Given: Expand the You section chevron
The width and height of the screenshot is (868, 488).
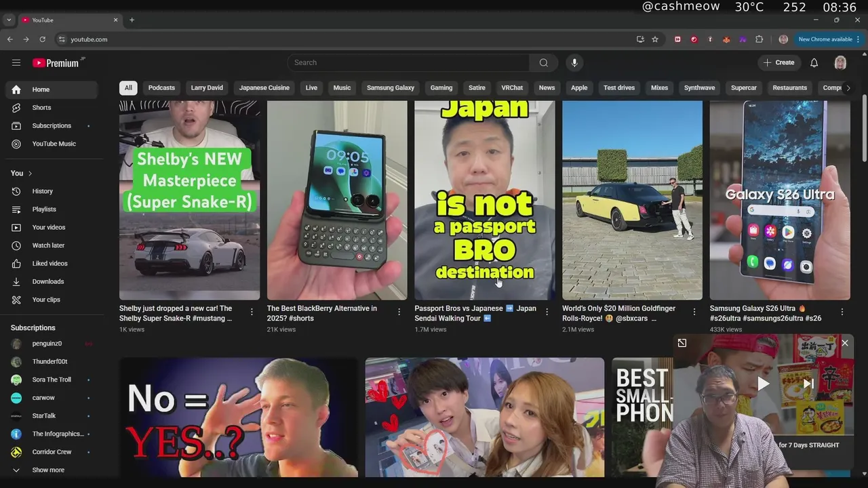Looking at the screenshot, I should (30, 174).
